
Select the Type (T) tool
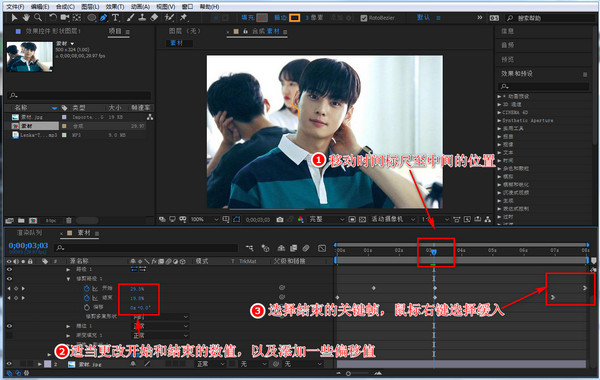(x=115, y=18)
